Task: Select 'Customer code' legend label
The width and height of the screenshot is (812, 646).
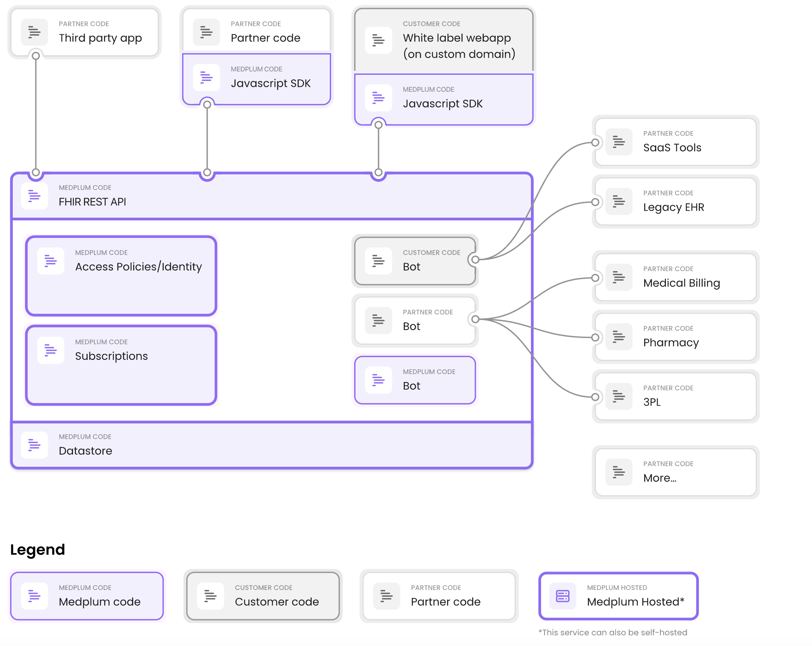Action: (277, 602)
